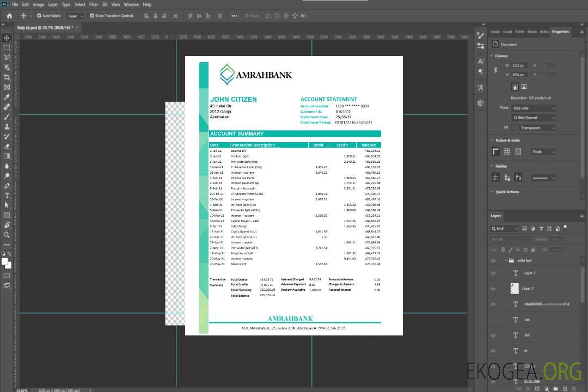This screenshot has height=392, width=588.
Task: Open the Character panel icon
Action: tap(481, 61)
